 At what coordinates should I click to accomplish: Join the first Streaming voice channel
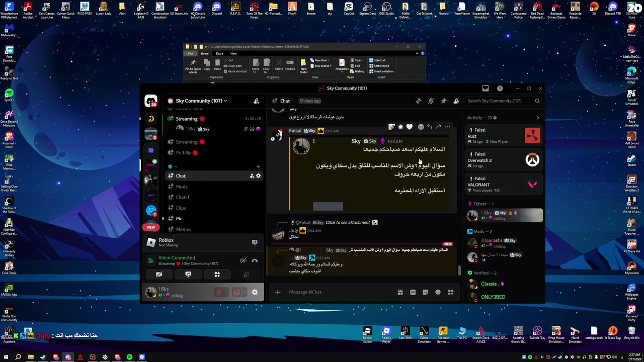pos(213,119)
